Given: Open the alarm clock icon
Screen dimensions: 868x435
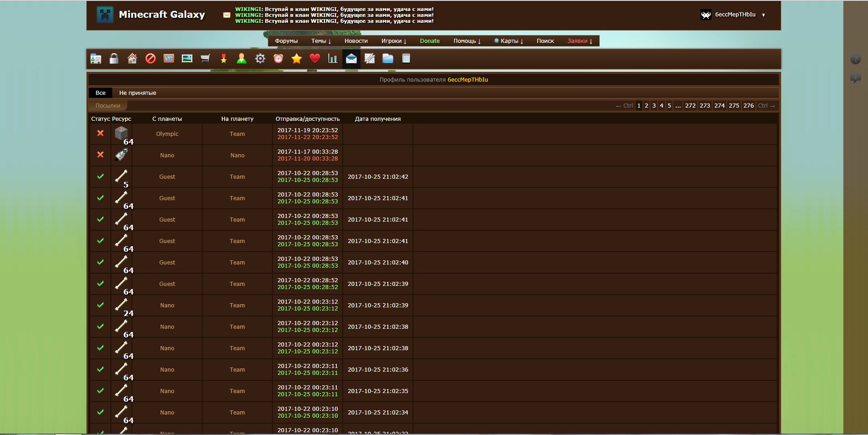Looking at the screenshot, I should [278, 59].
